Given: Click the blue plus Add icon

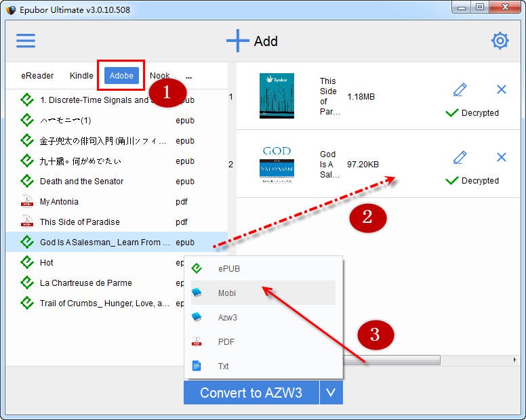Looking at the screenshot, I should pos(237,41).
